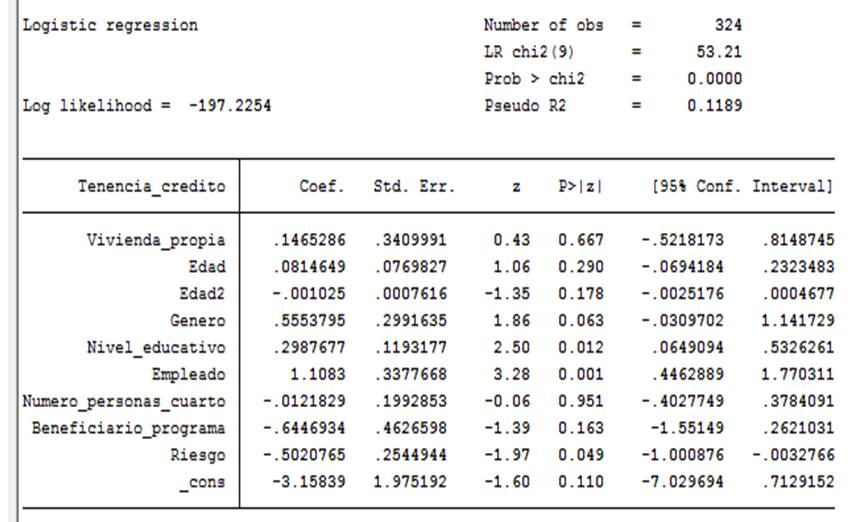Click the Edad2 variable label
Screen dimensions: 861x522
[x=201, y=294]
